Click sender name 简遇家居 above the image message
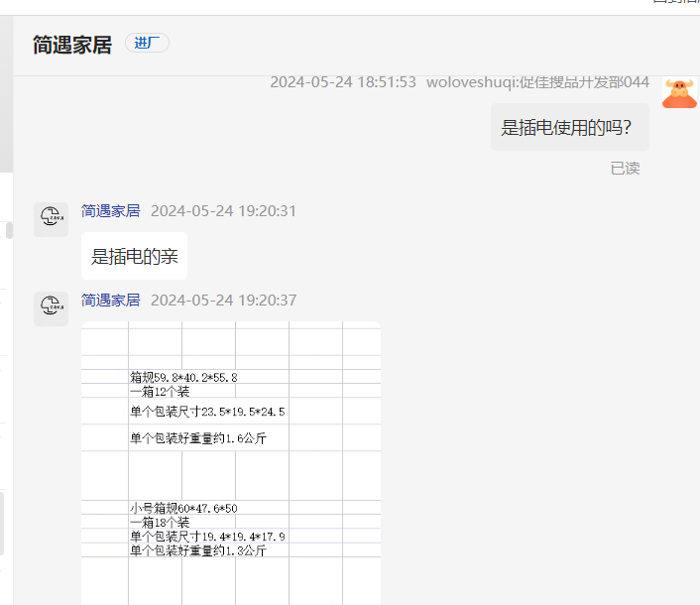The height and width of the screenshot is (605, 700). [110, 301]
